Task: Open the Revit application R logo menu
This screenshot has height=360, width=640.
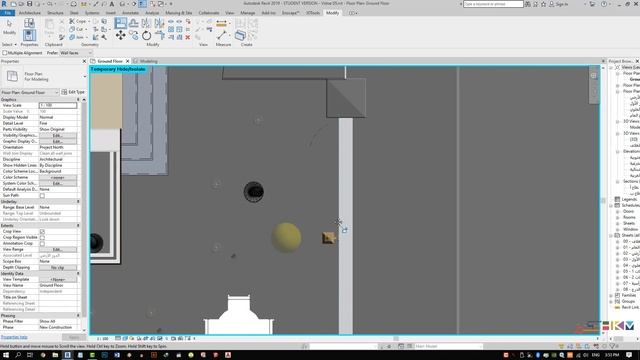Action: [x=4, y=4]
